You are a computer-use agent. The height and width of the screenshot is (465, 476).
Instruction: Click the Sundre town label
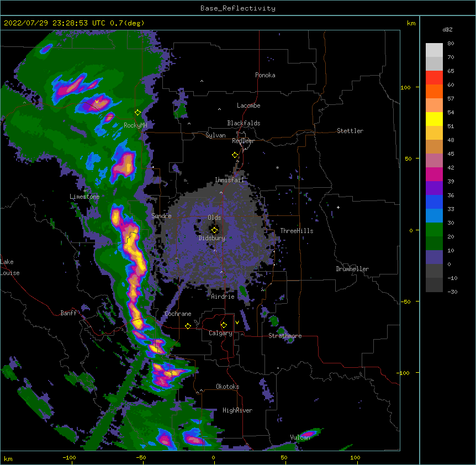(x=161, y=216)
